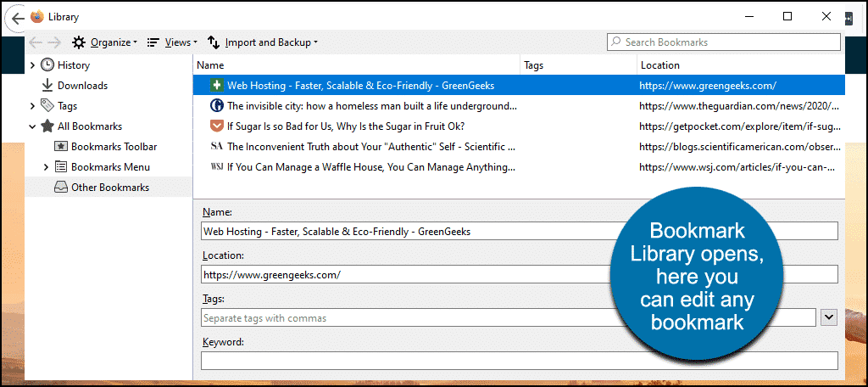Click the WSJ favicon in the list
The width and height of the screenshot is (868, 387).
tap(216, 167)
